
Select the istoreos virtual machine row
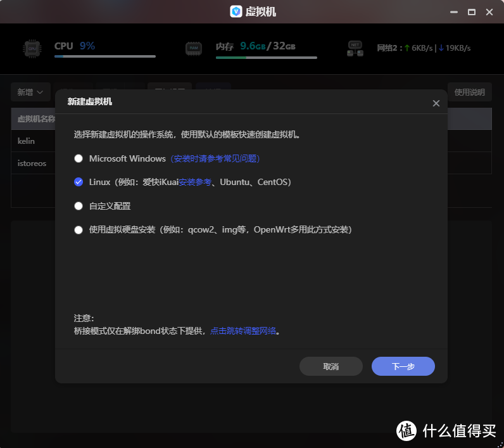tap(251, 163)
